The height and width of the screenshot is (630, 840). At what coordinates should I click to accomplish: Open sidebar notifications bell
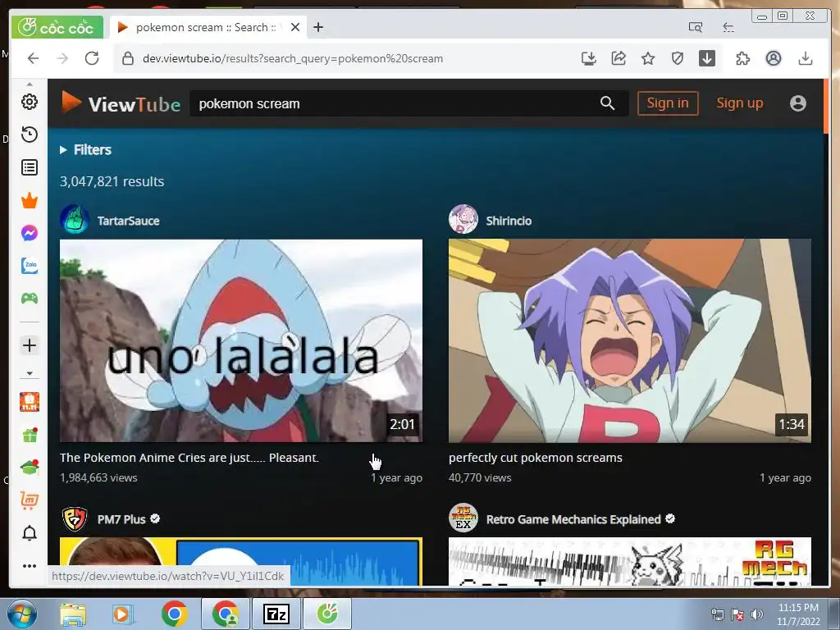(x=30, y=533)
